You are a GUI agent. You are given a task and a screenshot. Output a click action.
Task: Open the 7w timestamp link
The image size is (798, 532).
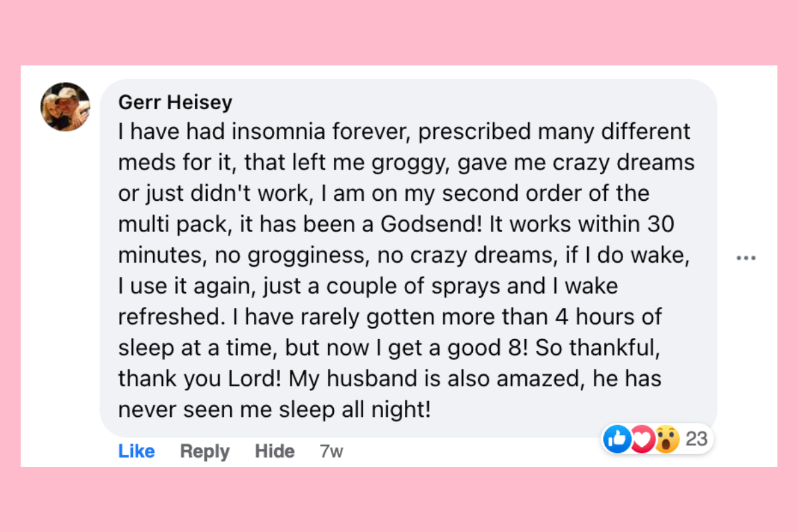(x=331, y=452)
